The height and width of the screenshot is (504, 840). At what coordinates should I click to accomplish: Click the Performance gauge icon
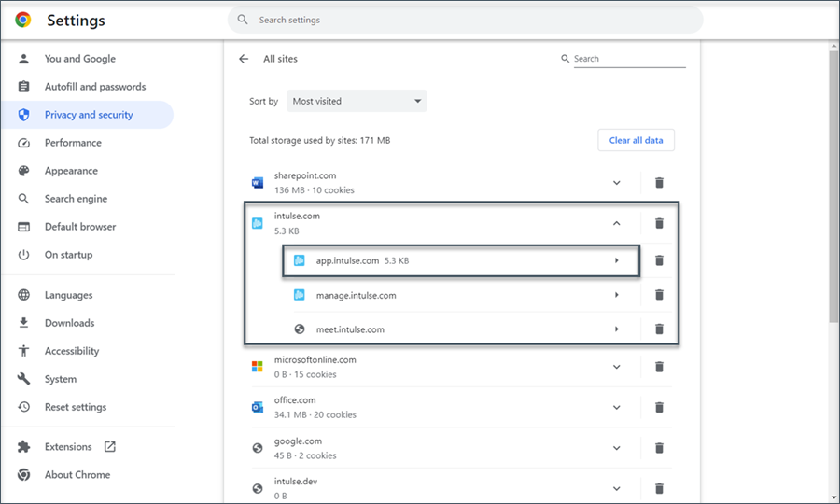[23, 143]
